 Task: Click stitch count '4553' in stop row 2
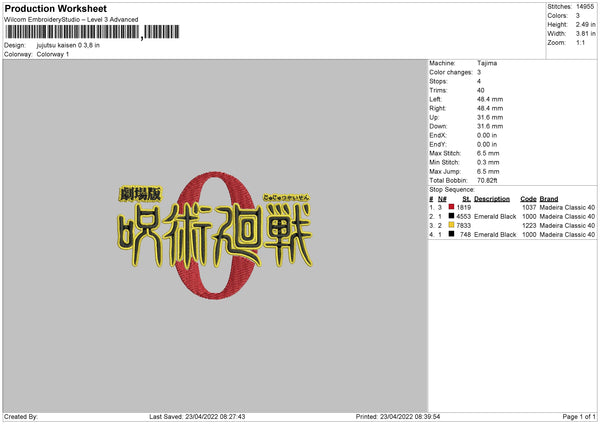point(463,217)
